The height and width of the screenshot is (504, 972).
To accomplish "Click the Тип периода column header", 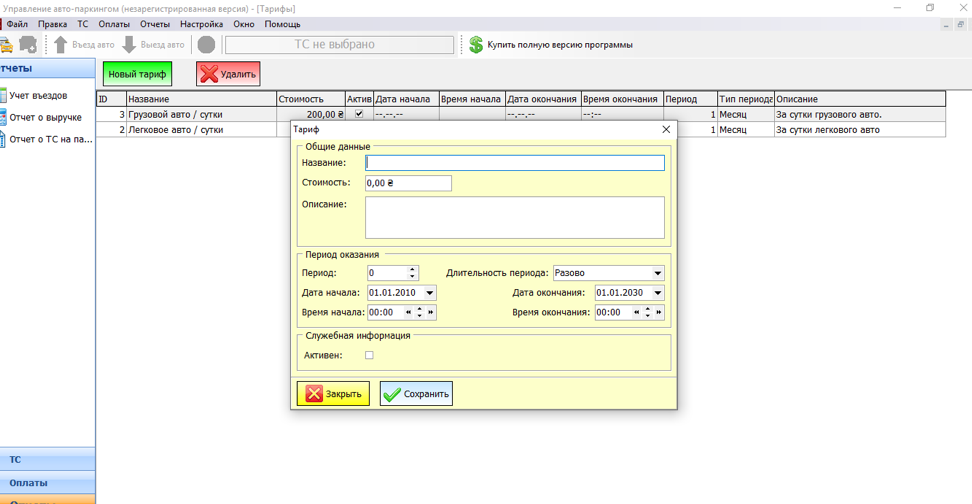I will pyautogui.click(x=746, y=99).
